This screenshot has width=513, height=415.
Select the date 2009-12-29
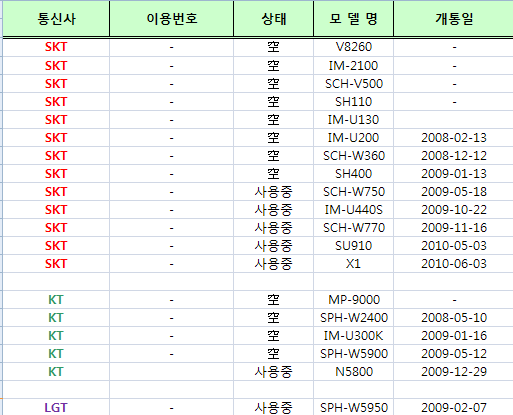[454, 372]
